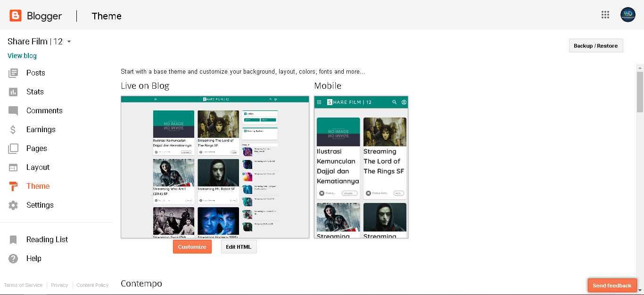Click the Theme paint roller icon
The image size is (644, 295).
click(x=13, y=186)
